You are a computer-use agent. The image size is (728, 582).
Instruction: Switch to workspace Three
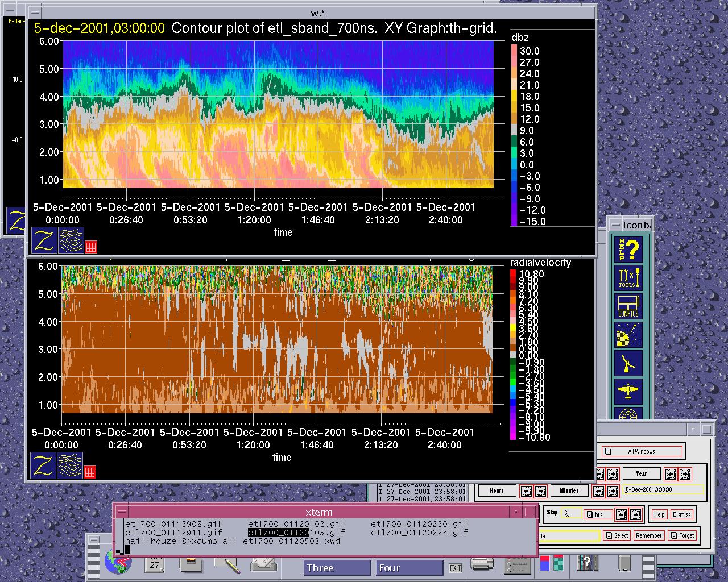click(337, 568)
